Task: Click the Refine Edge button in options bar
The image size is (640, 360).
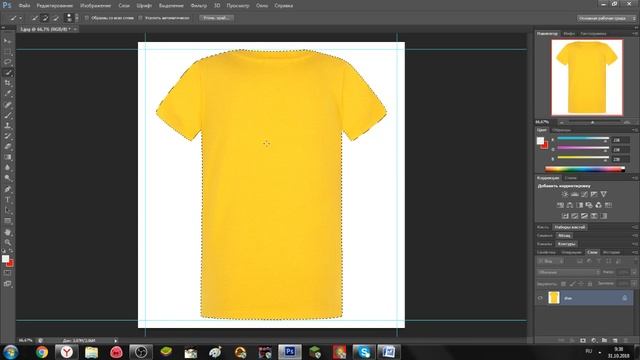Action: (x=216, y=18)
